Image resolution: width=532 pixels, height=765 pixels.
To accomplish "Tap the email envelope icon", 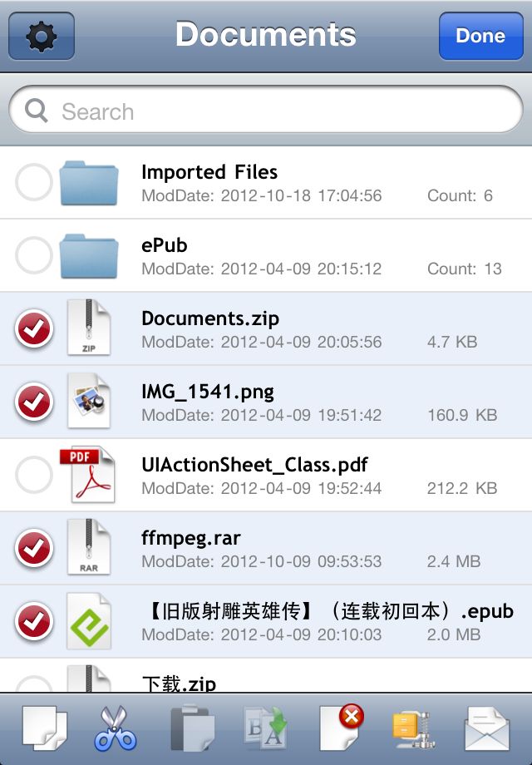I will point(487,729).
